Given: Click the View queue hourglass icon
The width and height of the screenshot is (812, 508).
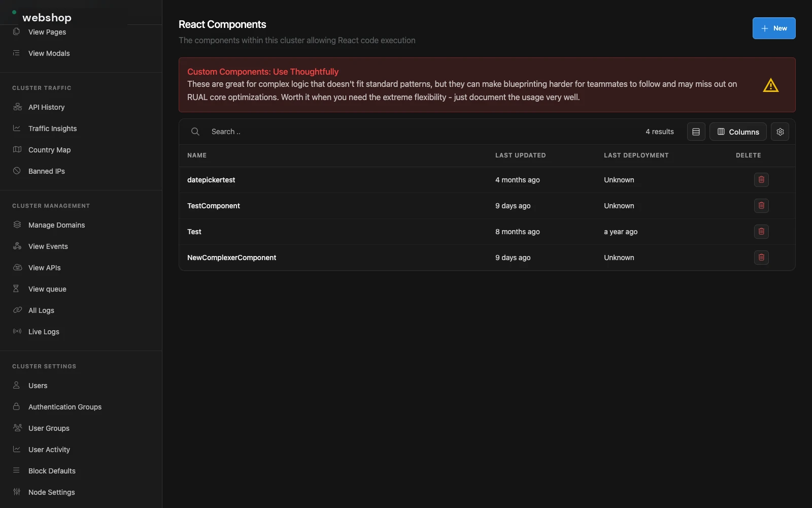Looking at the screenshot, I should click(x=16, y=289).
